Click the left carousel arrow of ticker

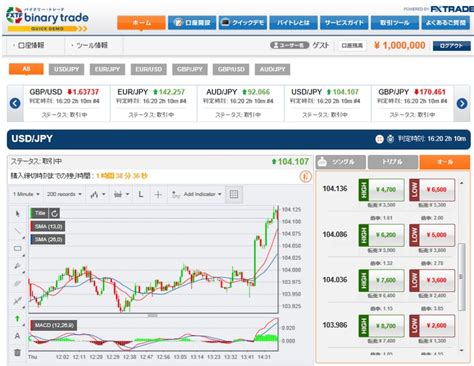[15, 103]
